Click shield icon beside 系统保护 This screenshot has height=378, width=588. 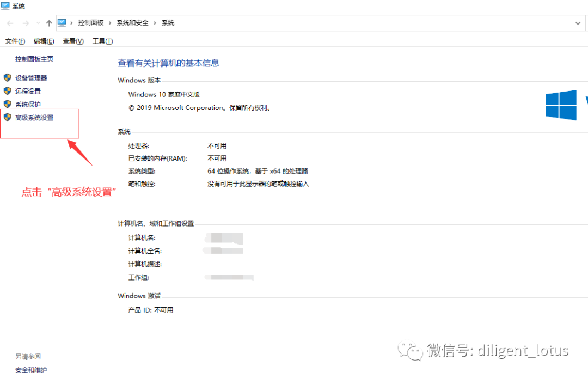(8, 104)
